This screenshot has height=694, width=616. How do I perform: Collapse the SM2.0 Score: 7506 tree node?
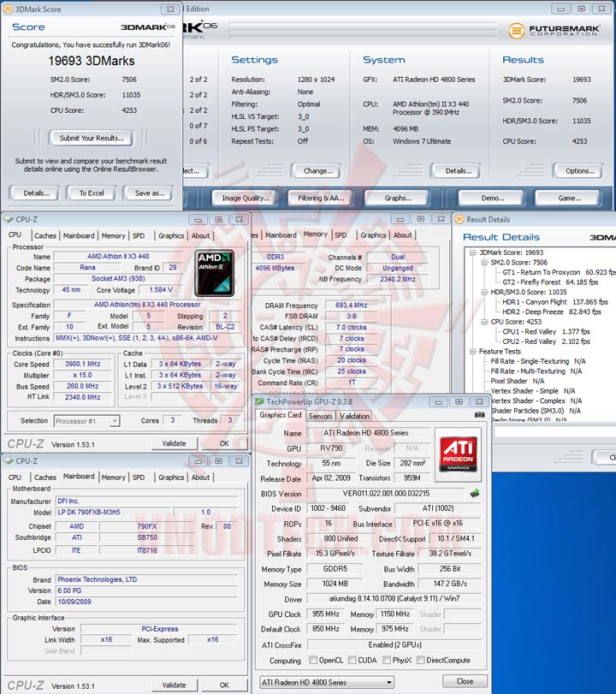(x=484, y=263)
